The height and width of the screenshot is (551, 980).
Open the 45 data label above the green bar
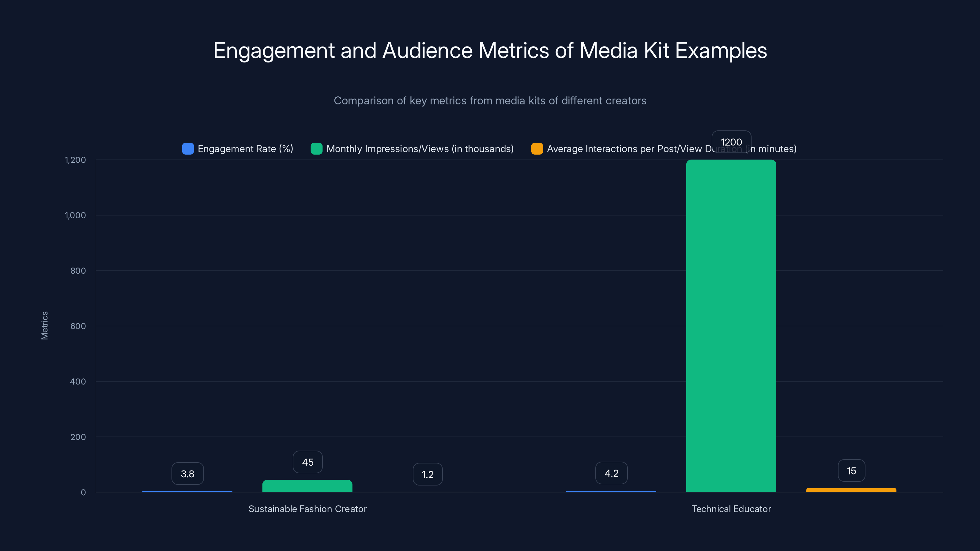[x=307, y=462]
